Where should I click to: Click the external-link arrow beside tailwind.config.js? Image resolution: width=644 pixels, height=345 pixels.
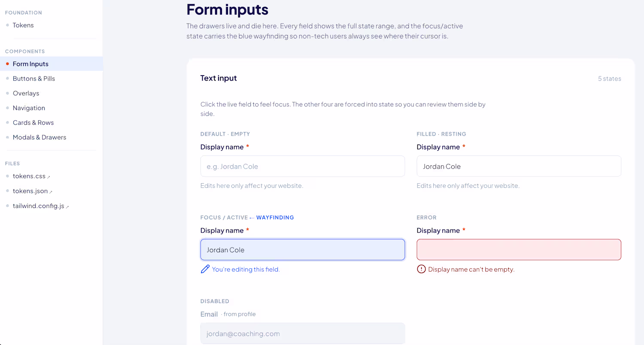67,207
